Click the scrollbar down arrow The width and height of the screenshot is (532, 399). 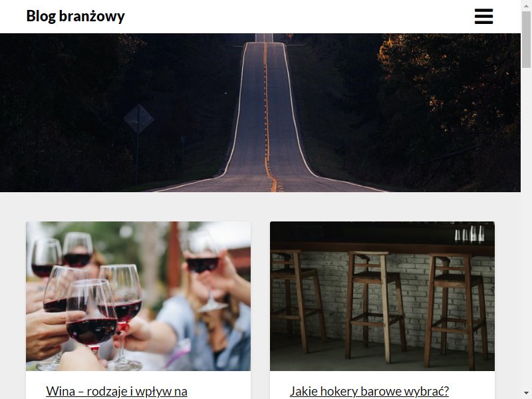coord(526,394)
